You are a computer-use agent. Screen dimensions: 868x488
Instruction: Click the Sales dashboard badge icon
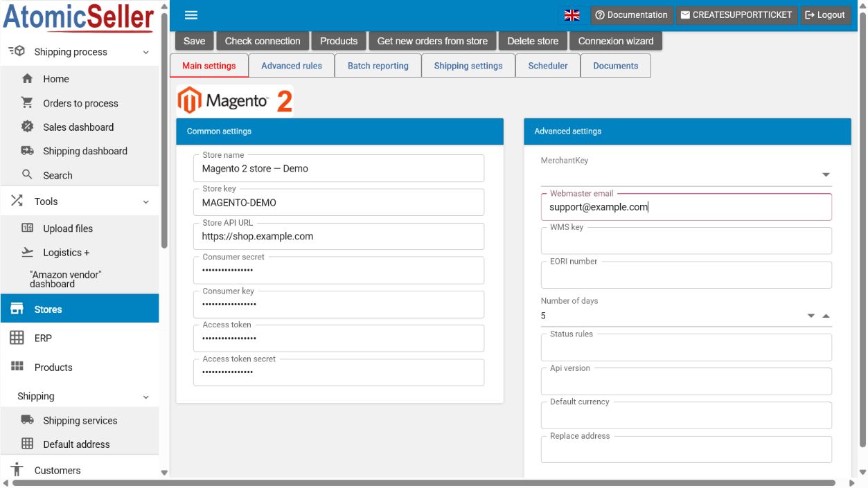pyautogui.click(x=28, y=127)
